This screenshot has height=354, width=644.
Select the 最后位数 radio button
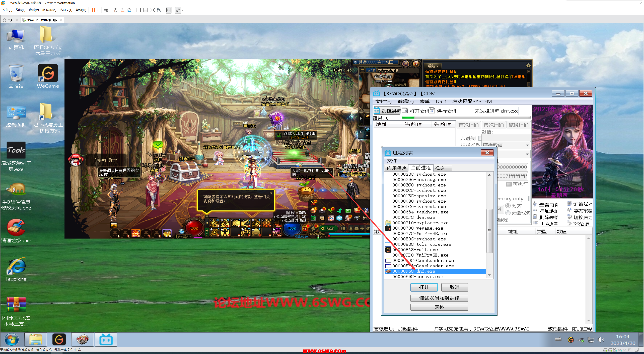point(508,213)
